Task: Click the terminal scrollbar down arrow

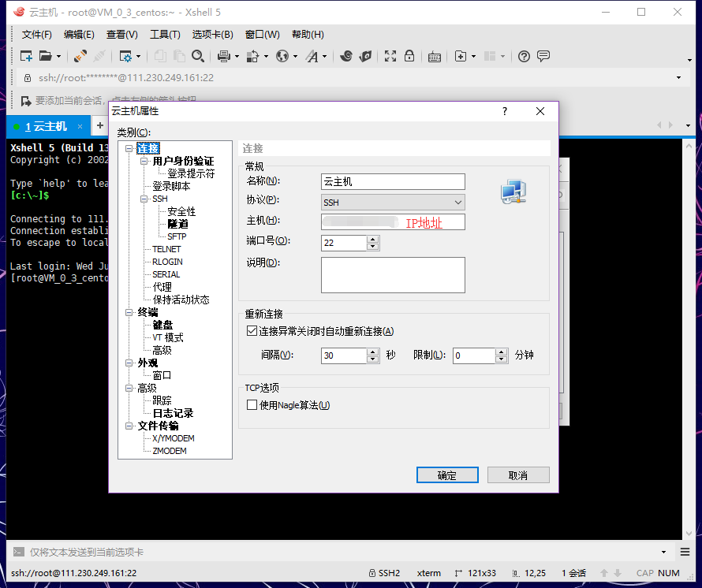Action: point(689,533)
